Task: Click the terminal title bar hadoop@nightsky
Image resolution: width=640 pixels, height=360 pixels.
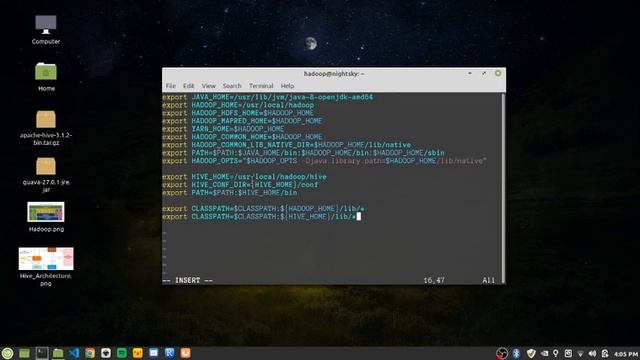Action: 334,73
